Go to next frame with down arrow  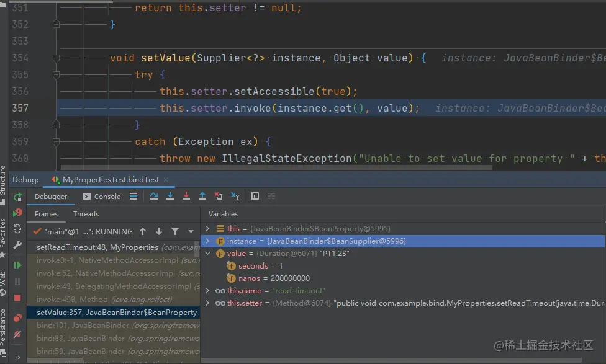(159, 231)
